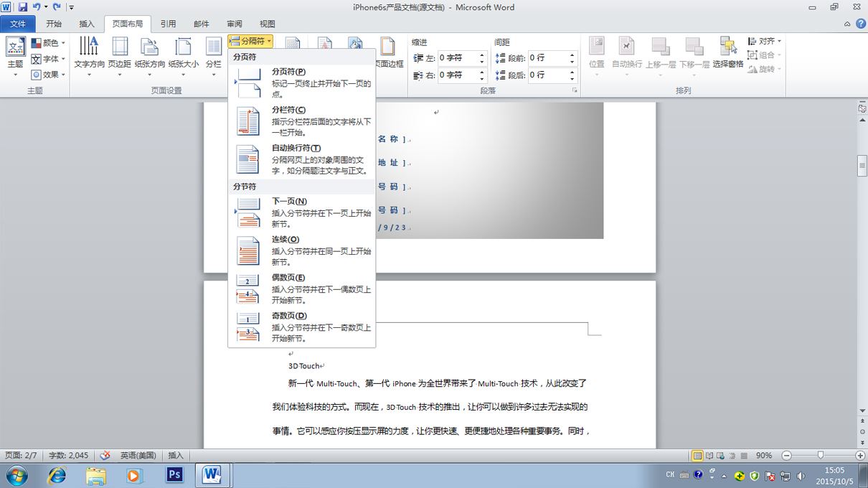Image resolution: width=868 pixels, height=488 pixels.
Task: Switch to web layout view mode
Action: coord(722,456)
